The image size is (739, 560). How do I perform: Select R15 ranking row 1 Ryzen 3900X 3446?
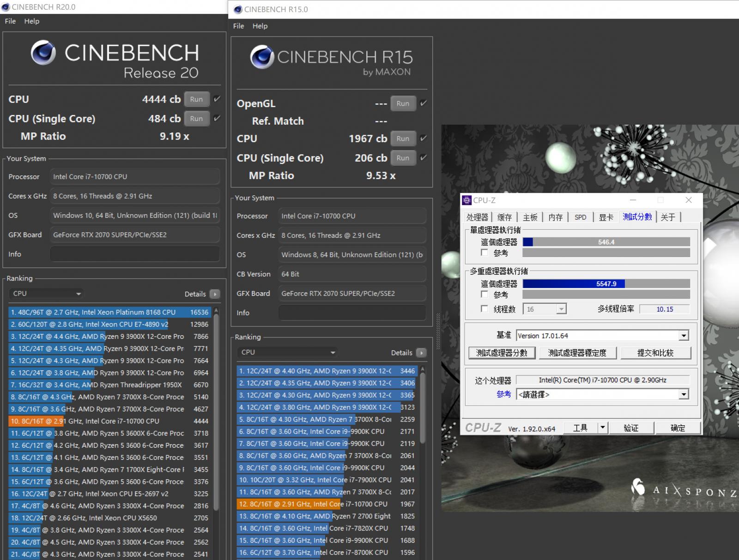tap(327, 371)
